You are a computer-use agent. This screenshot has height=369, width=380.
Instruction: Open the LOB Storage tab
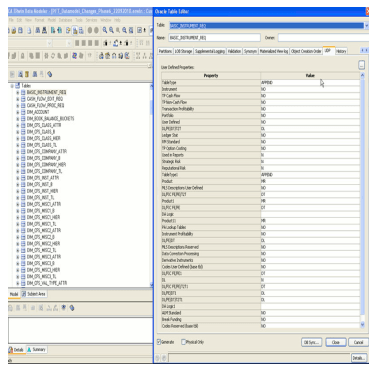point(183,51)
